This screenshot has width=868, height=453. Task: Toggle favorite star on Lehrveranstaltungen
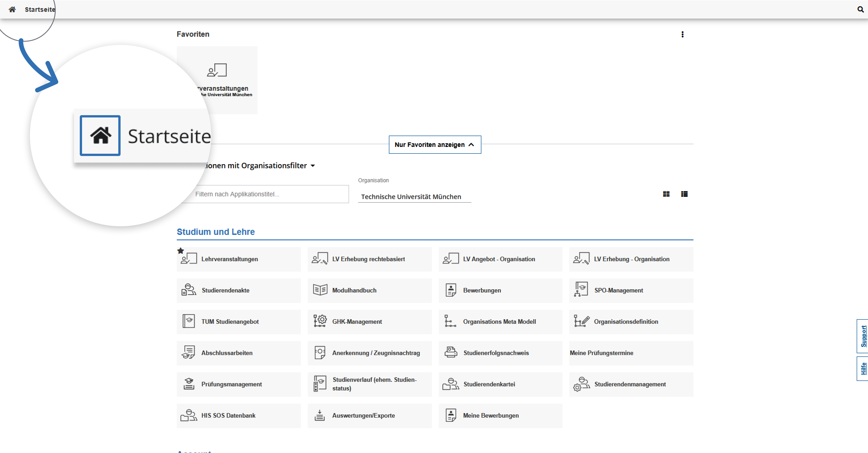click(181, 251)
